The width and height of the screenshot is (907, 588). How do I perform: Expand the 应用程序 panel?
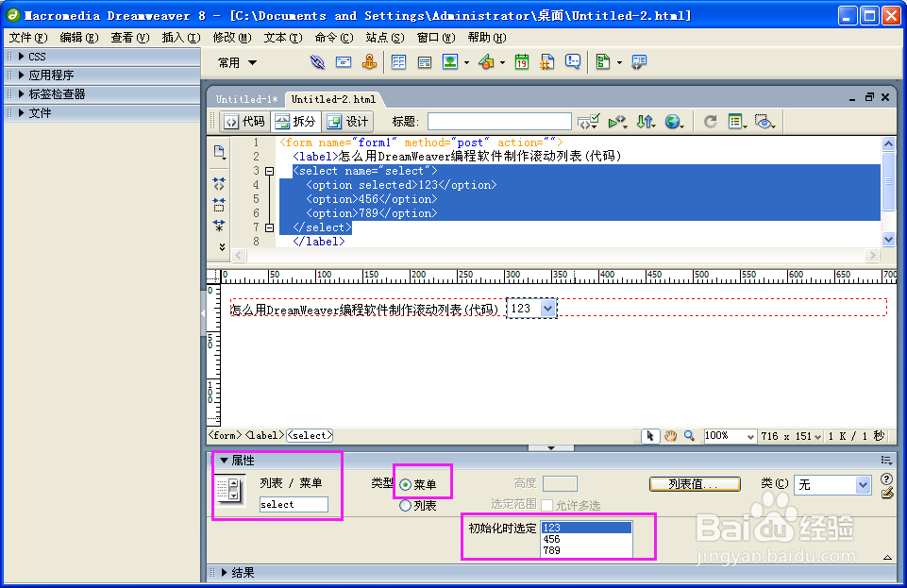pos(22,76)
